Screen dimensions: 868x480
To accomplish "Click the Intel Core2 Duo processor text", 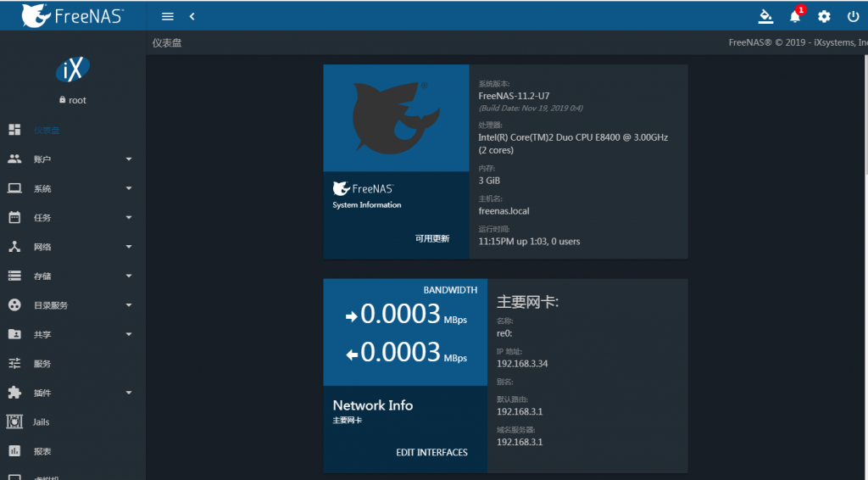I will tap(573, 143).
